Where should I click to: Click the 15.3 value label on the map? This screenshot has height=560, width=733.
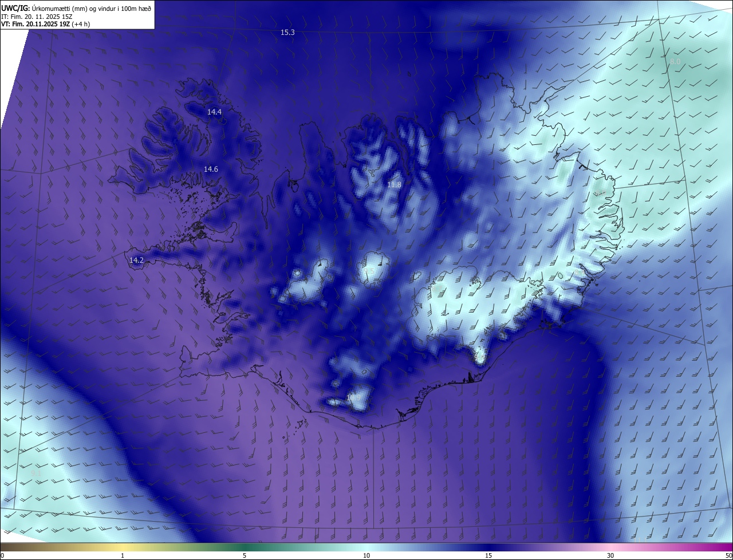click(x=287, y=33)
